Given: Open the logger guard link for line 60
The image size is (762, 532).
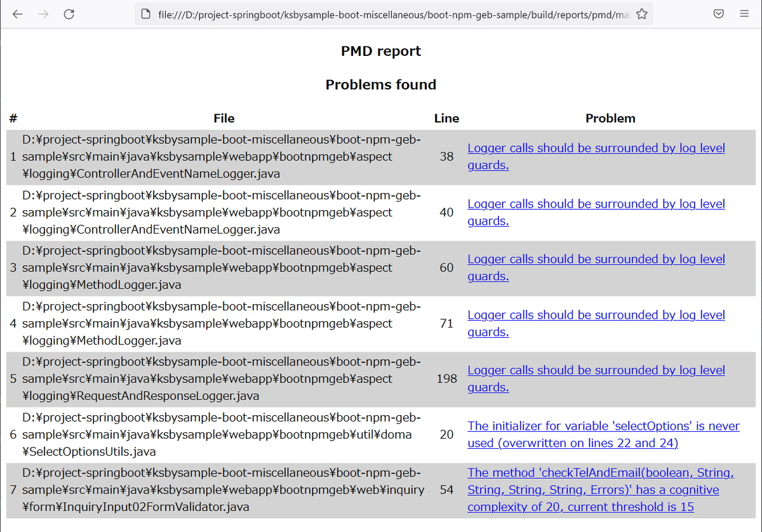Looking at the screenshot, I should [x=596, y=267].
